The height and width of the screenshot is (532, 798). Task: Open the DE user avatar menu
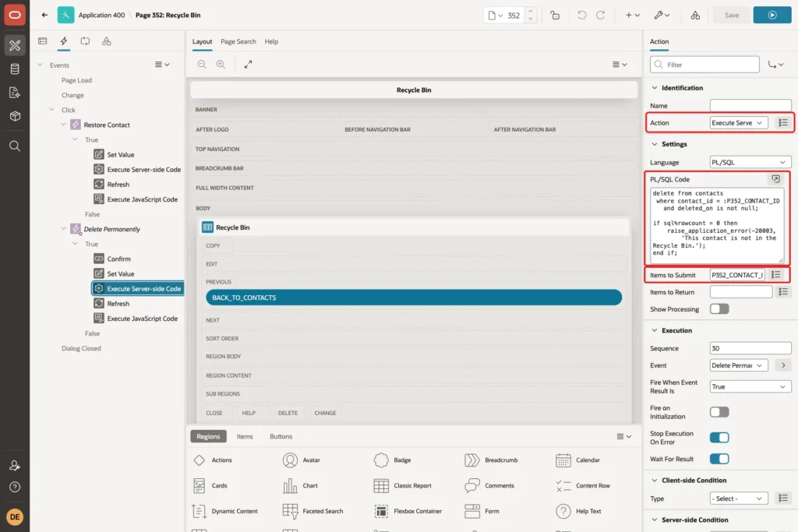(15, 516)
